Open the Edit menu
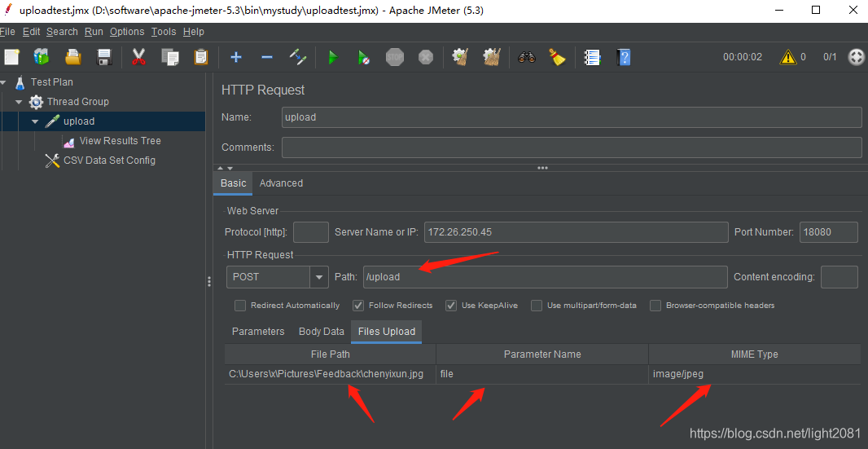The image size is (868, 449). [31, 32]
